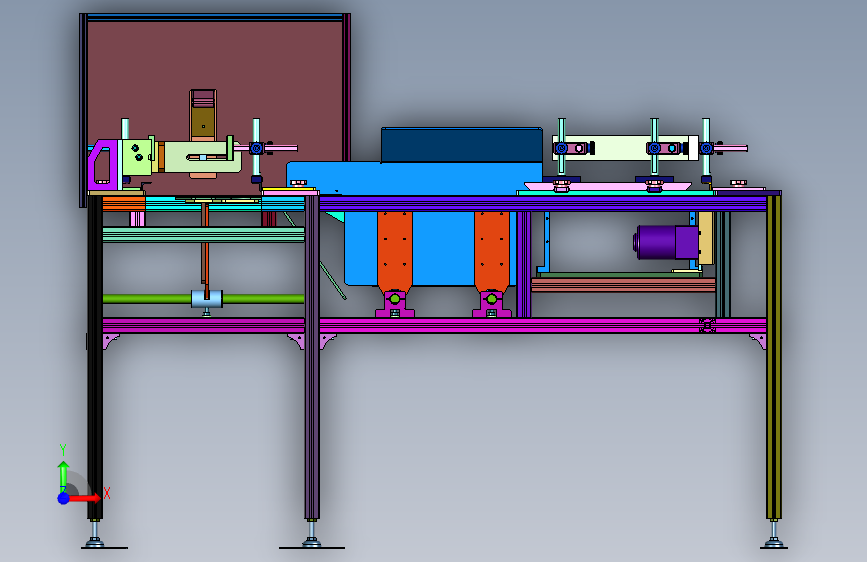867x562 pixels.
Task: Select the dark blue cover box on top
Action: pyautogui.click(x=462, y=144)
